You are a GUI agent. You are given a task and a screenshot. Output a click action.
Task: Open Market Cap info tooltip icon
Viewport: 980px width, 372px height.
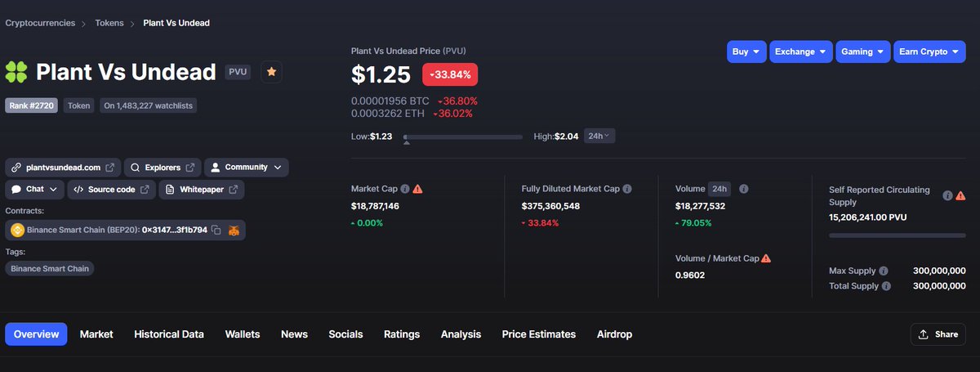click(x=405, y=189)
